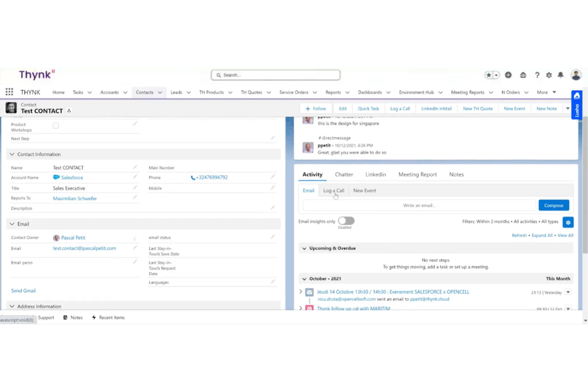
Task: Open the Accounts tab dropdown chevron
Action: coord(125,92)
